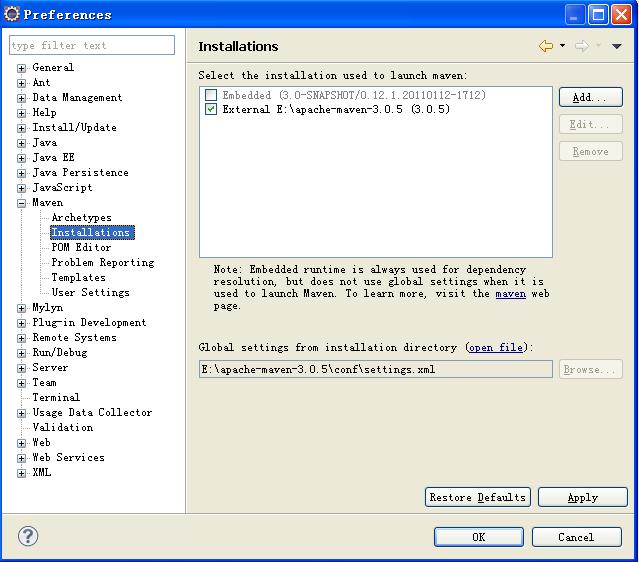Viewport: 639px width, 562px height.
Task: Expand the Usage Data Collector node
Action: coord(22,413)
